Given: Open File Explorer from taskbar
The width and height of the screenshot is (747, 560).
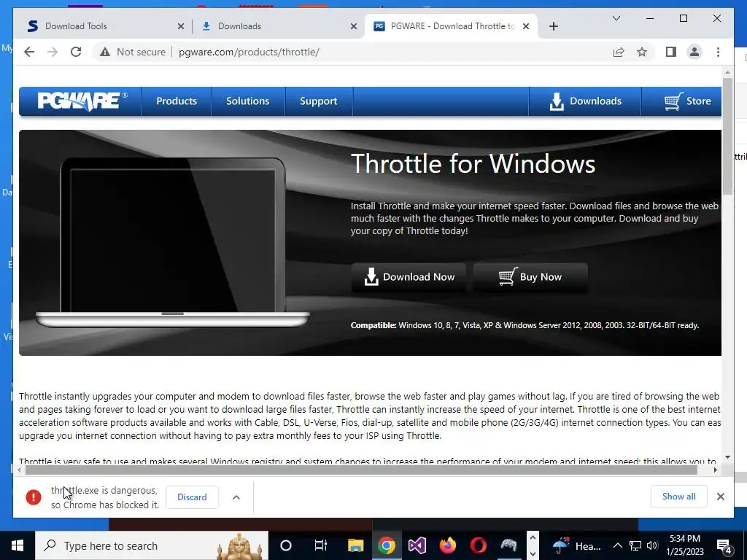Looking at the screenshot, I should [355, 545].
